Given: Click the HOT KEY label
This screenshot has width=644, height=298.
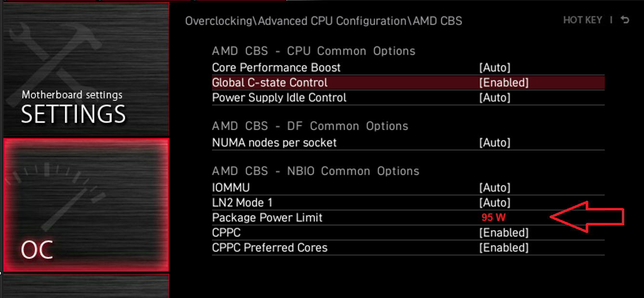Looking at the screenshot, I should pyautogui.click(x=582, y=20).
